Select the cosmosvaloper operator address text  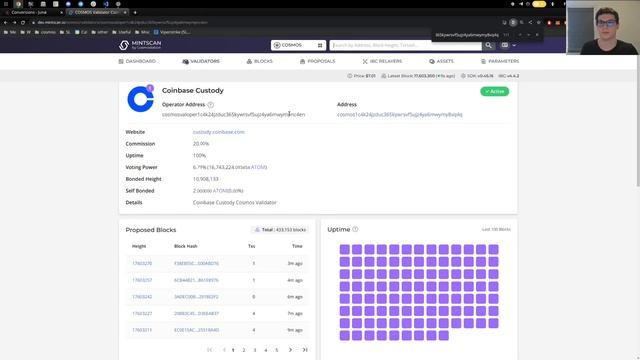(233, 115)
